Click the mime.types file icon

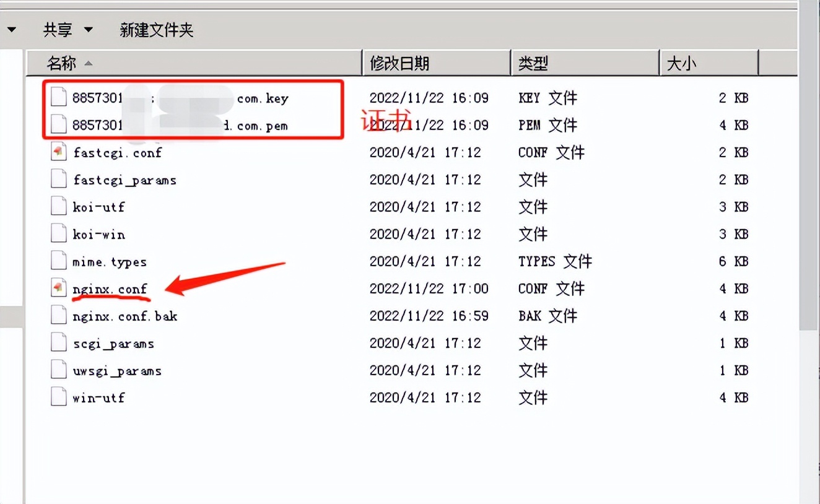pyautogui.click(x=59, y=261)
